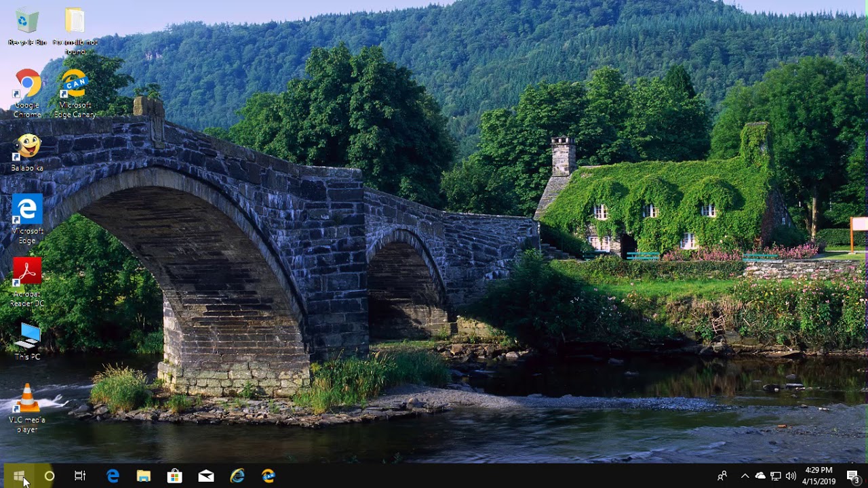
Task: Select the Recycle Bin desktop icon
Action: (27, 22)
